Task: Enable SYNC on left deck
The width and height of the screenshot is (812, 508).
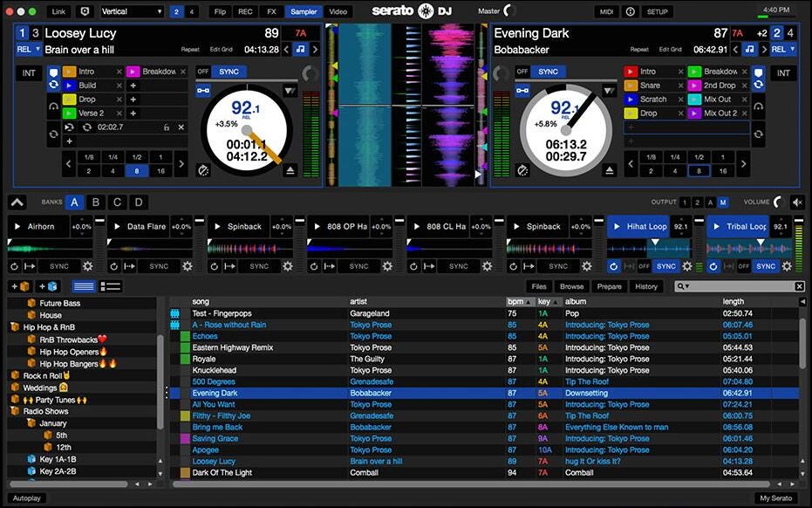Action: click(229, 72)
